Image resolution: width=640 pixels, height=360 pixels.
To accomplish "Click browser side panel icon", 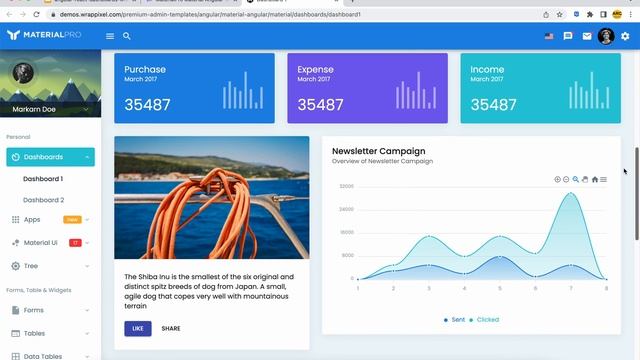I will (603, 15).
